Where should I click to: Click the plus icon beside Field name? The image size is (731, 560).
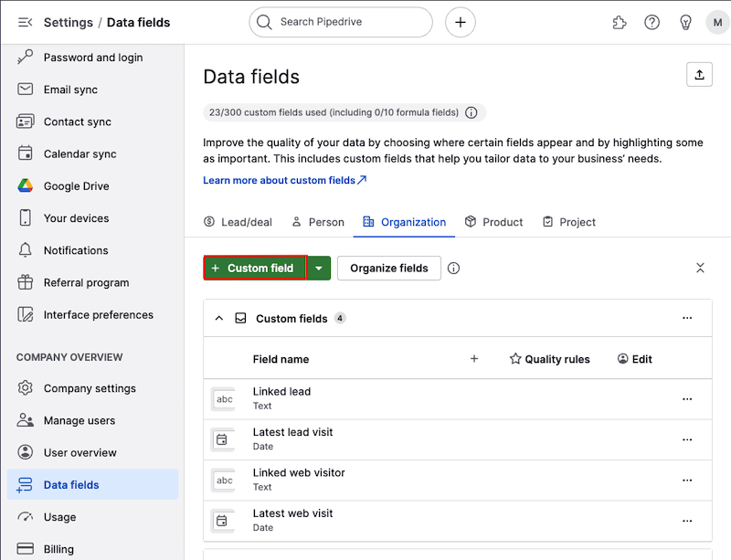coord(474,359)
